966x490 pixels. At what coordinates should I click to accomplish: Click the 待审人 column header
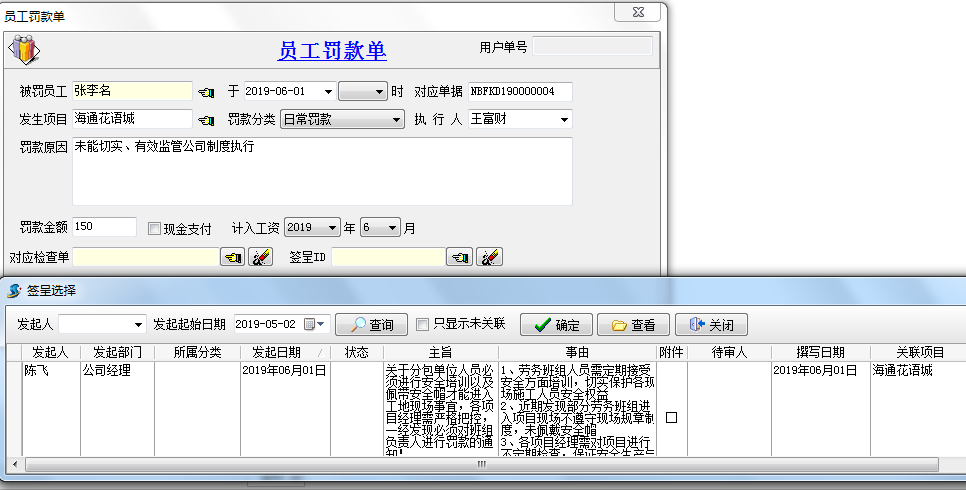729,352
